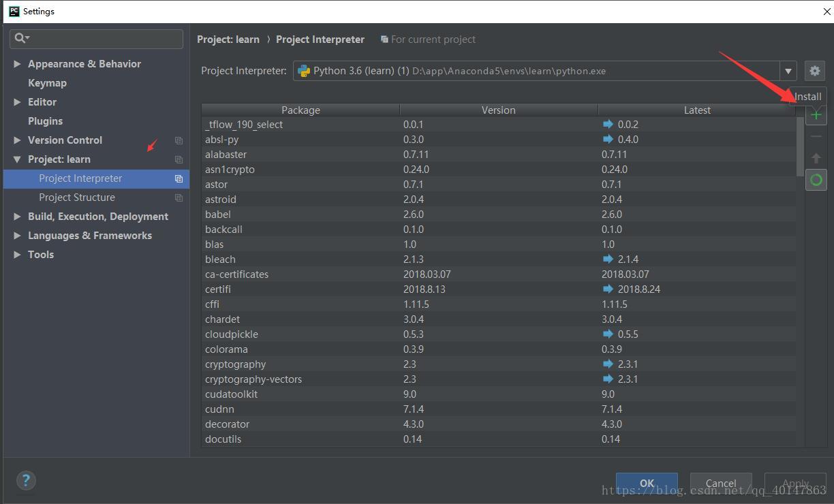Select the backcall package row
The width and height of the screenshot is (834, 504).
click(x=499, y=230)
